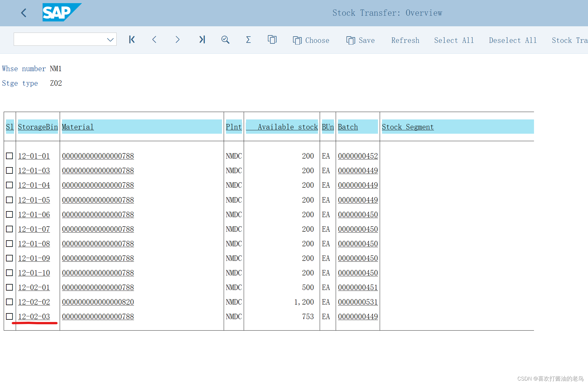
Task: Check the checkbox for bin 12-01-01
Action: (9, 156)
